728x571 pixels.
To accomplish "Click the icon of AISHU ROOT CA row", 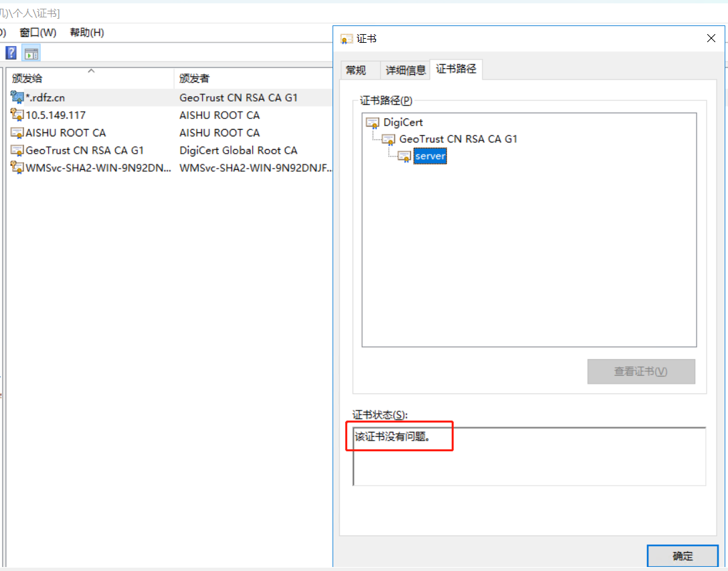I will tap(17, 132).
